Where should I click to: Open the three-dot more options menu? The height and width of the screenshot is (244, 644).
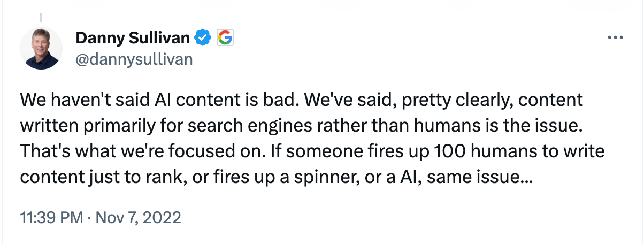[616, 37]
